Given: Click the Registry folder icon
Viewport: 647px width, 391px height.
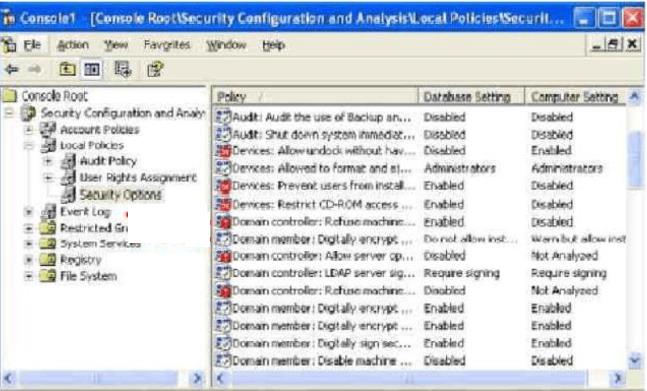Looking at the screenshot, I should (48, 260).
